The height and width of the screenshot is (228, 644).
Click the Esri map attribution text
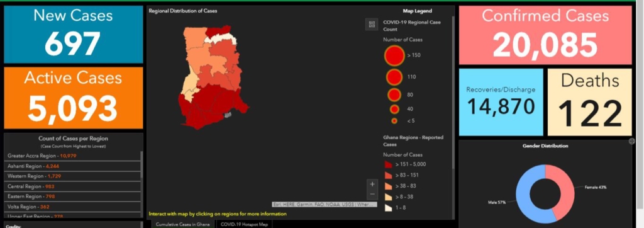pos(325,204)
